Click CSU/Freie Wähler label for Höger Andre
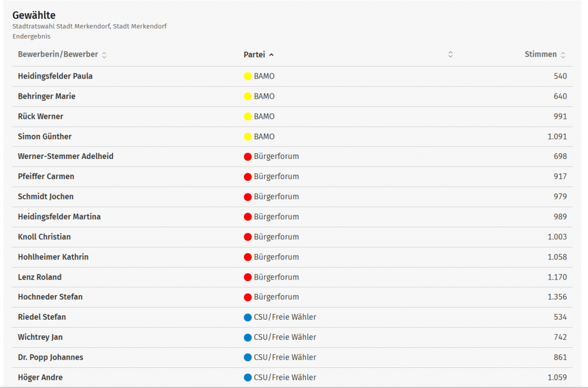This screenshot has height=388, width=588. click(285, 378)
